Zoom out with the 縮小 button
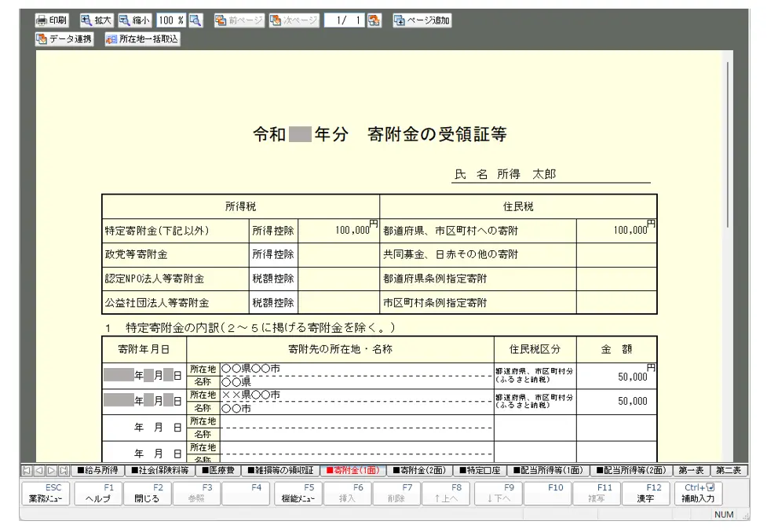Screen dimensions: 767x532 134,20
